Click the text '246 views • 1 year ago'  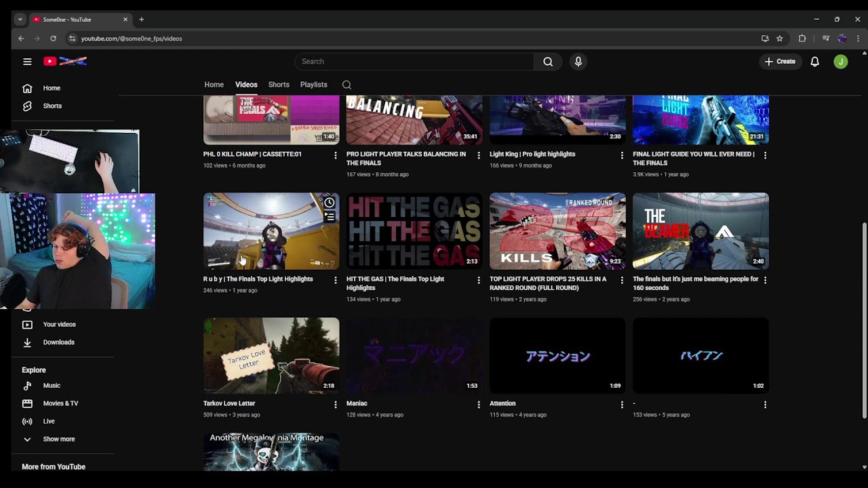[x=231, y=291]
